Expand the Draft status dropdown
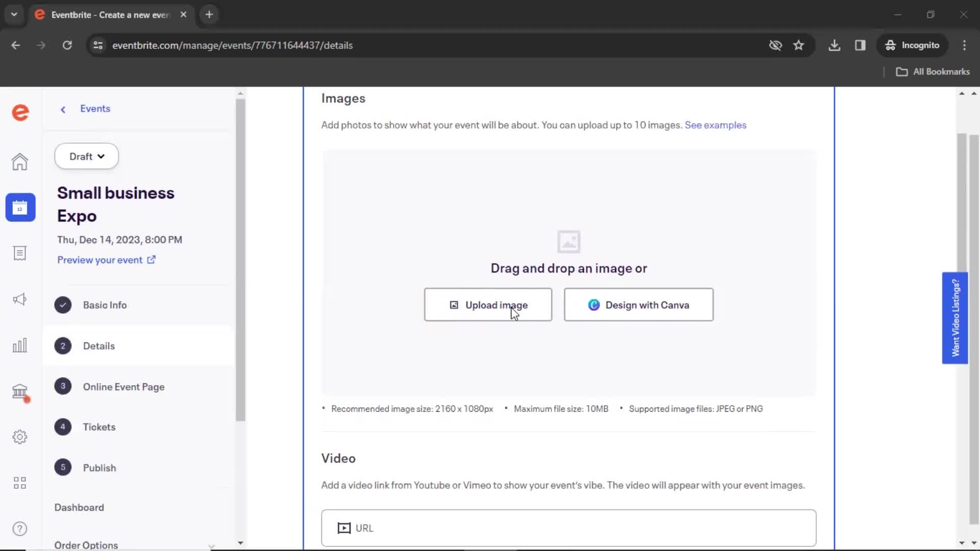 point(86,156)
